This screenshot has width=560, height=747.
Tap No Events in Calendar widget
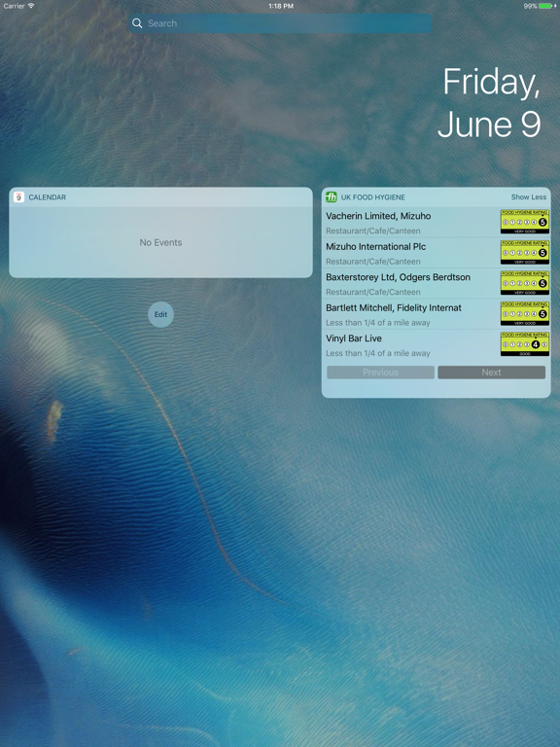(x=160, y=242)
